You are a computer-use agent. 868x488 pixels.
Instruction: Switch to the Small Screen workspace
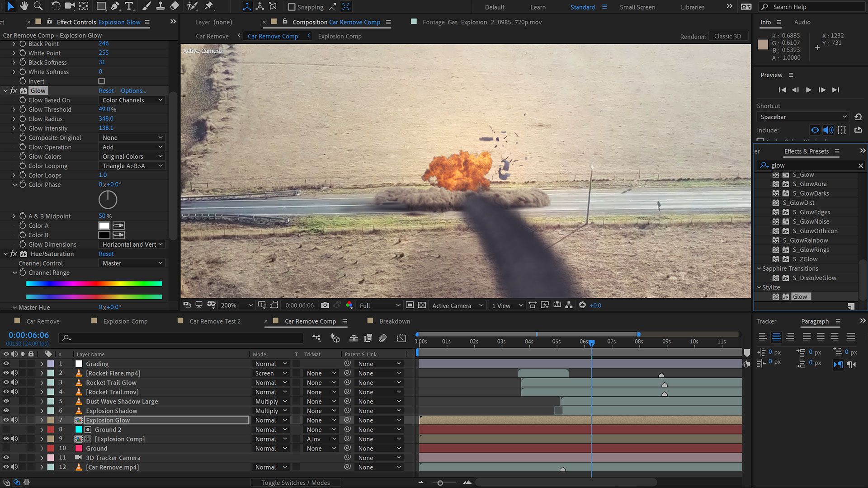[637, 7]
